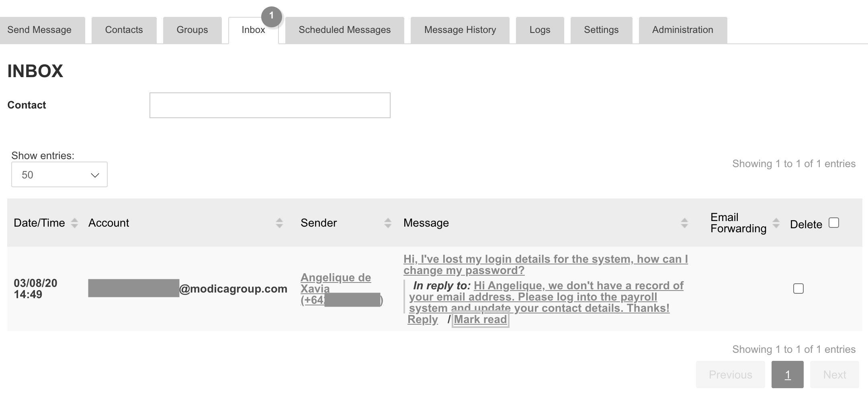Go to page 1 in pagination

coord(787,375)
